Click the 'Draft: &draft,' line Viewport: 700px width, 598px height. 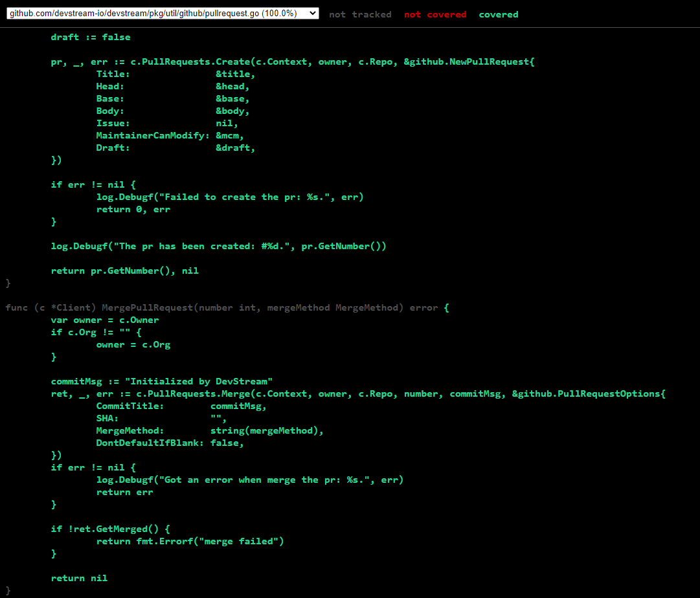175,148
